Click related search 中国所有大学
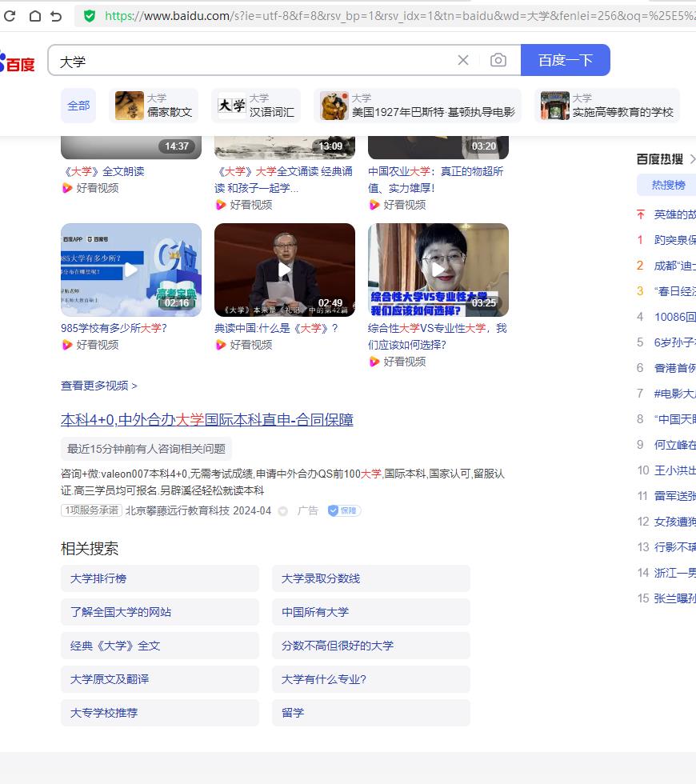This screenshot has height=784, width=696. [x=371, y=612]
